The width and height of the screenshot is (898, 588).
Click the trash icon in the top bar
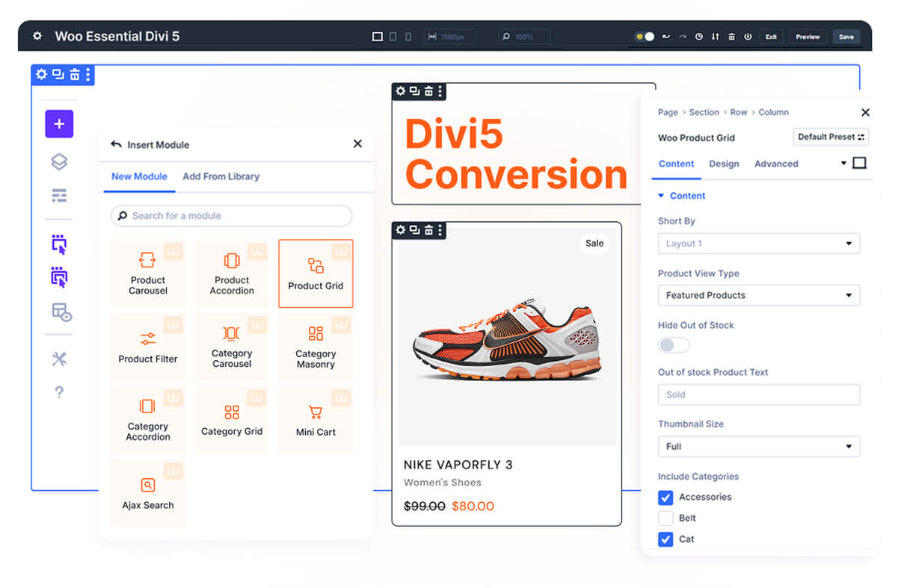(732, 37)
